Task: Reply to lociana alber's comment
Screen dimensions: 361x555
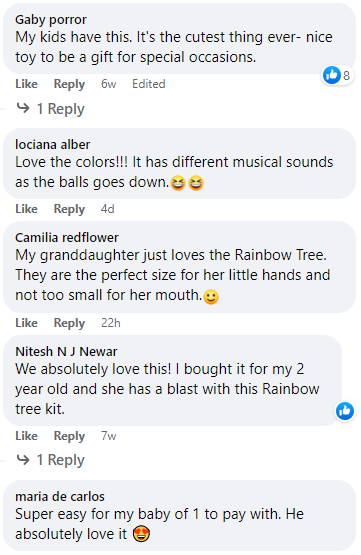Action: (x=69, y=209)
